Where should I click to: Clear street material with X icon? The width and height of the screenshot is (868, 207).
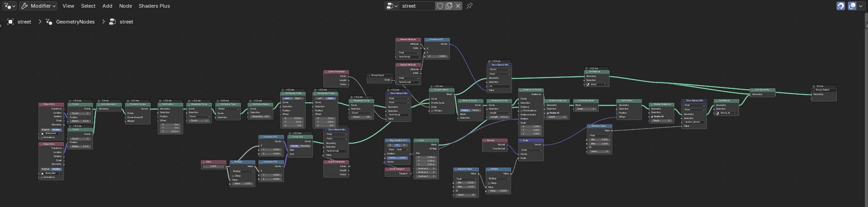605,84
